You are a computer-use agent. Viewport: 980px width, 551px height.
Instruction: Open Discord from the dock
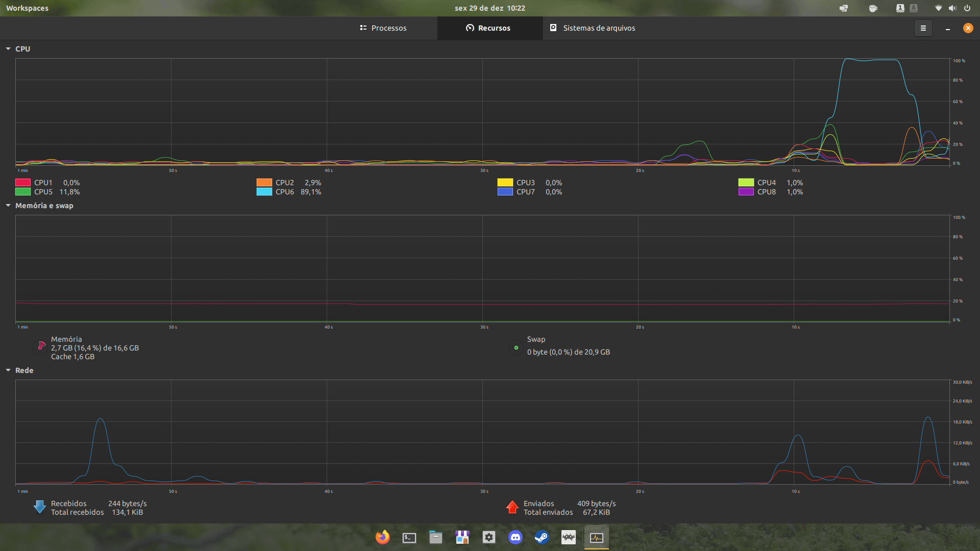pos(516,537)
